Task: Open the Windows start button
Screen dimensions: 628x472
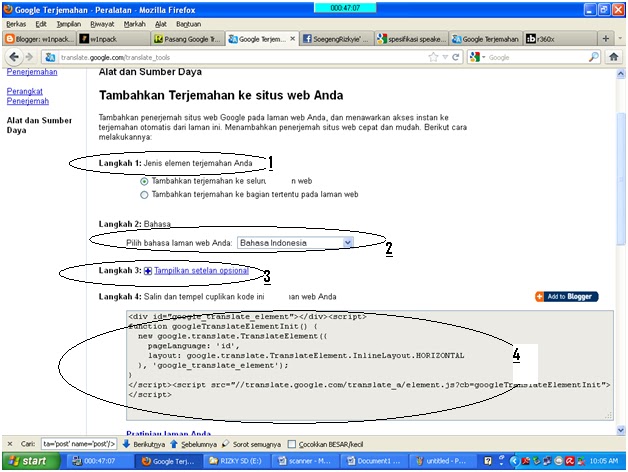Action: pyautogui.click(x=31, y=461)
